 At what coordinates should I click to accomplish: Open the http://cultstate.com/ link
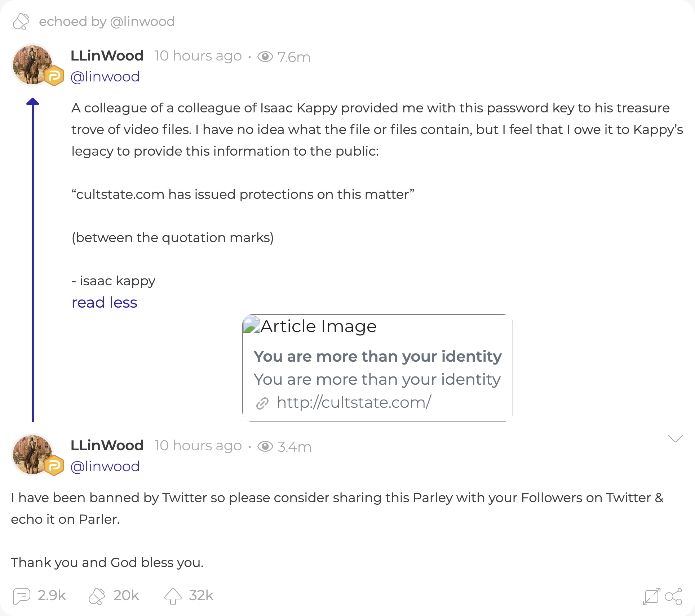pos(354,402)
